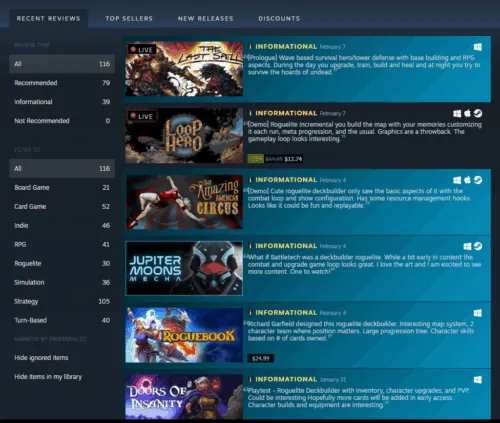Filter to Indie tag

point(62,225)
